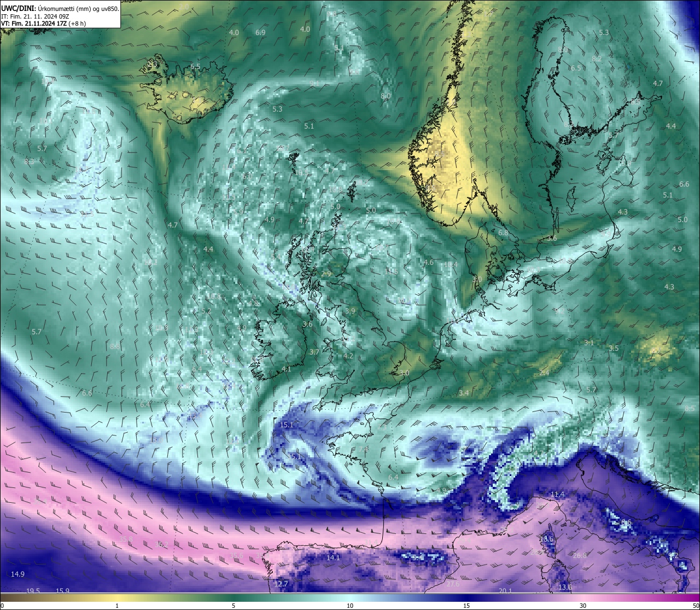Click the yellow 1 mm region of the color bar

pos(117,597)
